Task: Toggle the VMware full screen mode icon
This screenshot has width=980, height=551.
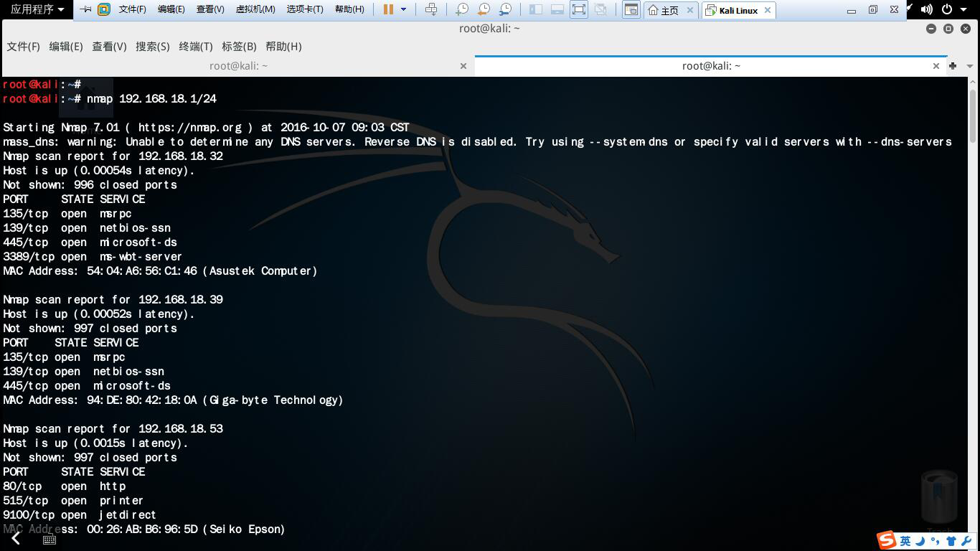Action: 578,9
